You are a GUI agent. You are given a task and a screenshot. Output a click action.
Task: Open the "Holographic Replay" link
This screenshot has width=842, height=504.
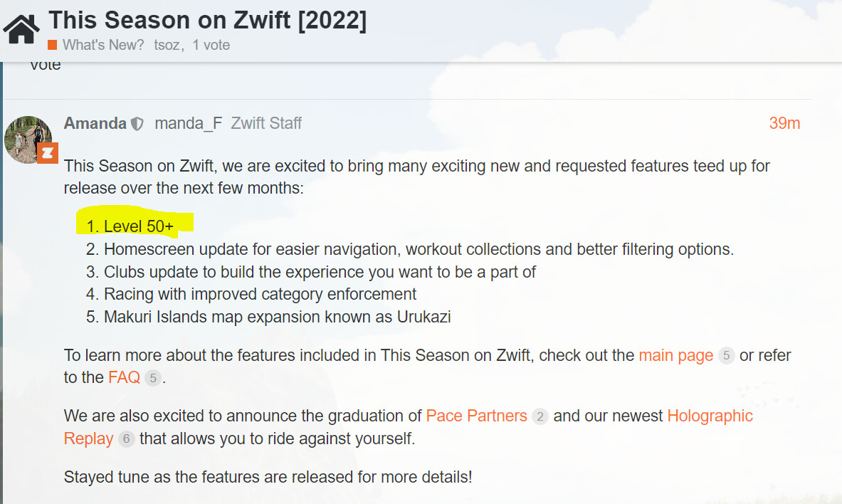click(x=710, y=416)
